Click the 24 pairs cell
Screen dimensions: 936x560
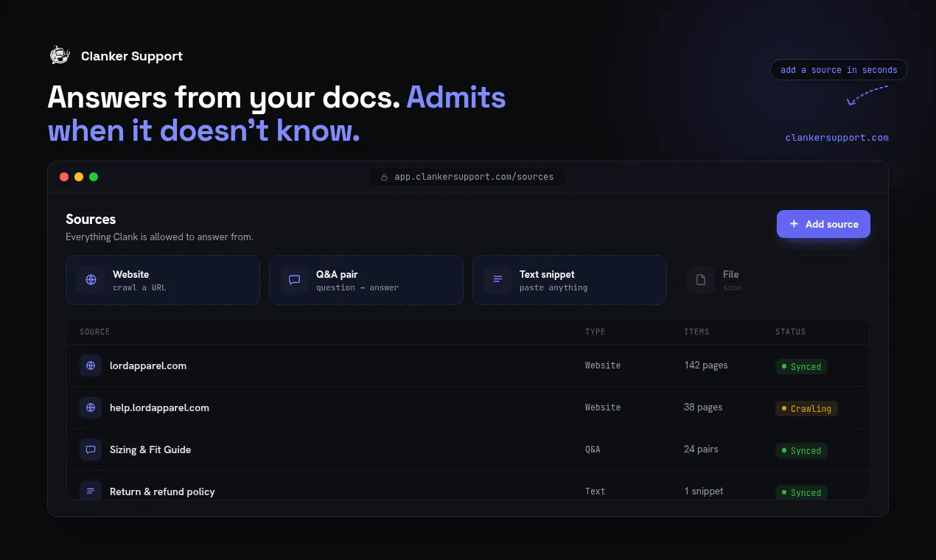tap(701, 449)
